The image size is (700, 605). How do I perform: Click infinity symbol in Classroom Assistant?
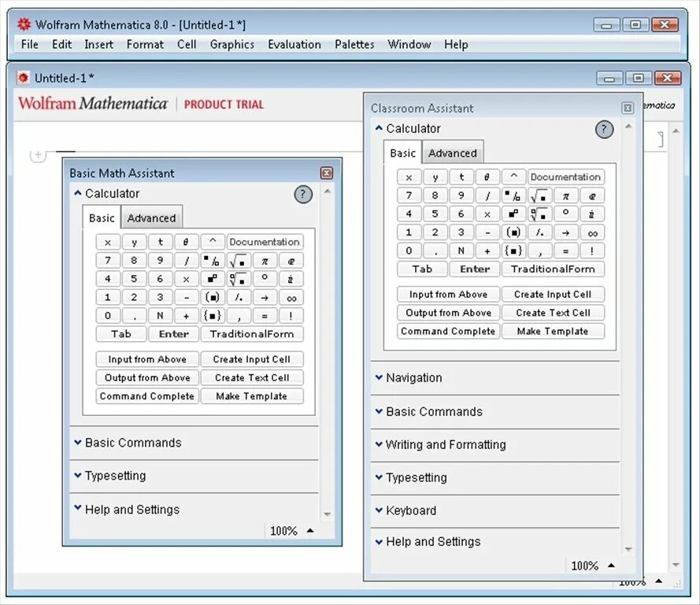pos(592,232)
